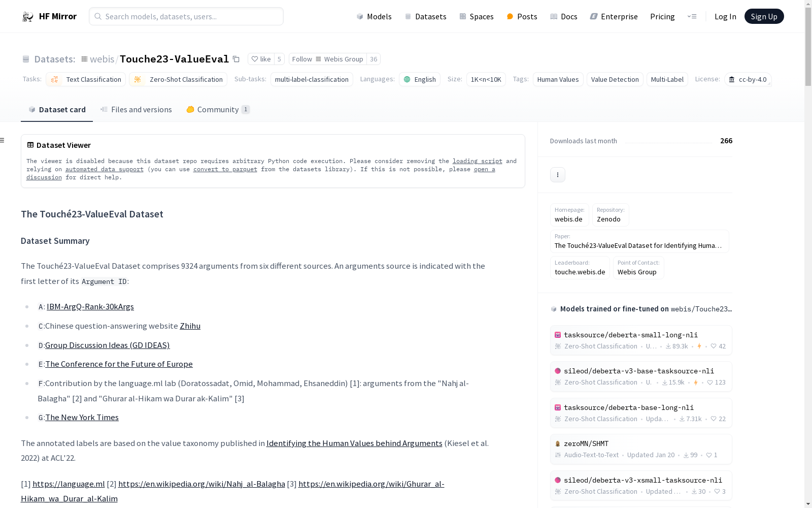Click the Dataset card tab cube icon

(x=32, y=109)
